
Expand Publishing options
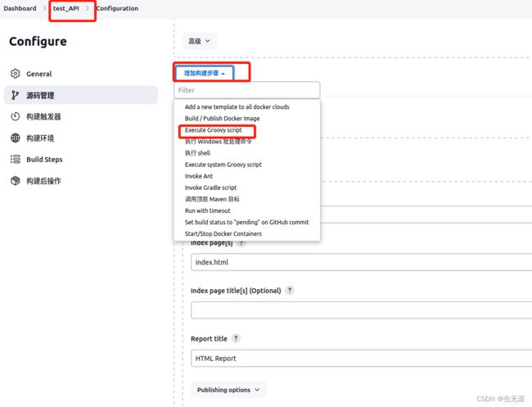pos(228,390)
